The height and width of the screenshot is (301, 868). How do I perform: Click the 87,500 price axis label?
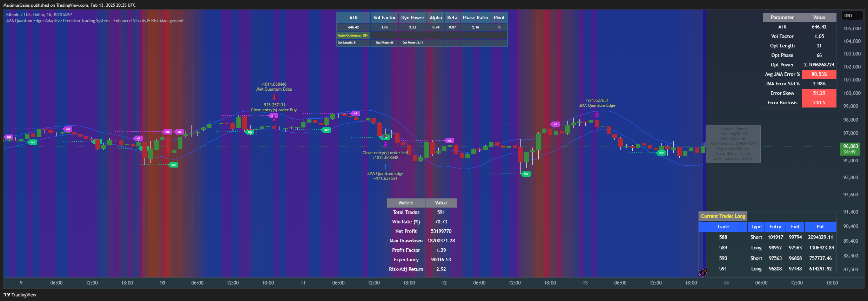(x=850, y=270)
